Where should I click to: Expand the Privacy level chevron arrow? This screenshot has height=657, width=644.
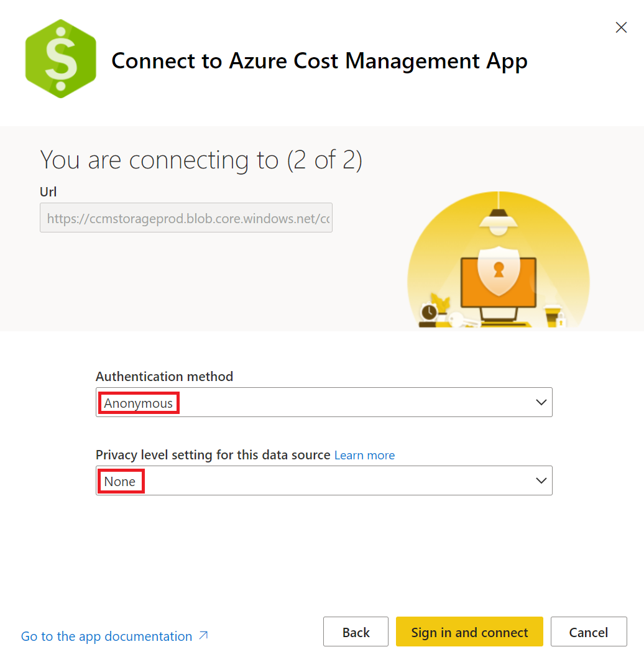(541, 480)
